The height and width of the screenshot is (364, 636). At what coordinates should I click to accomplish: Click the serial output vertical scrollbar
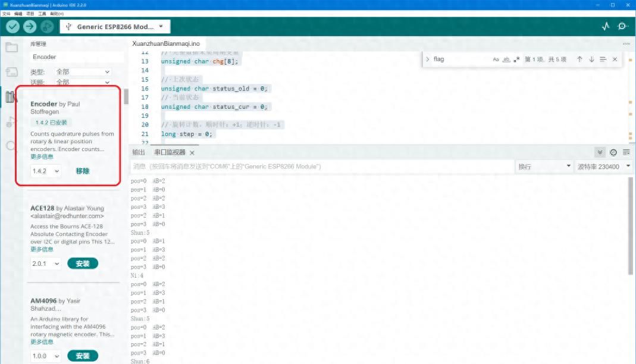631,226
